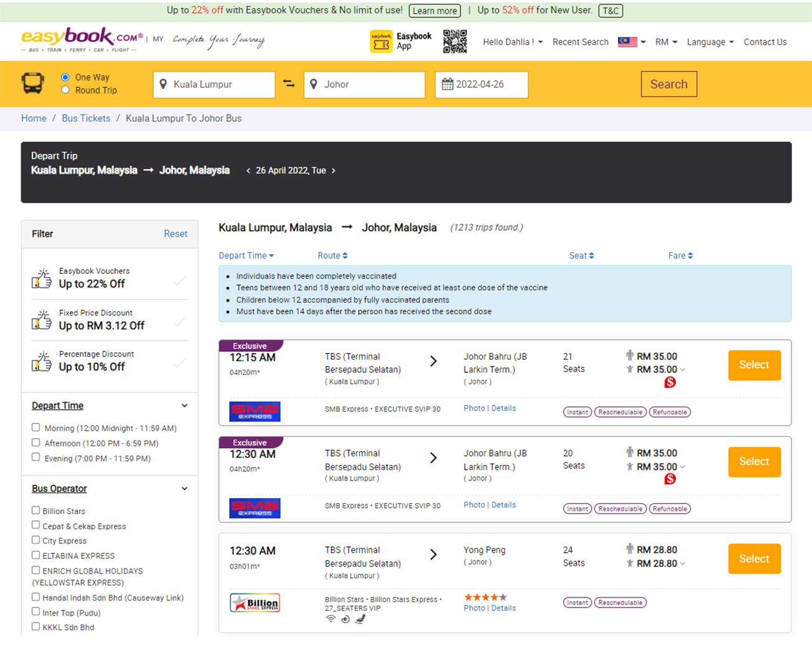Click Learn more voucher button
This screenshot has width=812, height=656.
(x=435, y=11)
